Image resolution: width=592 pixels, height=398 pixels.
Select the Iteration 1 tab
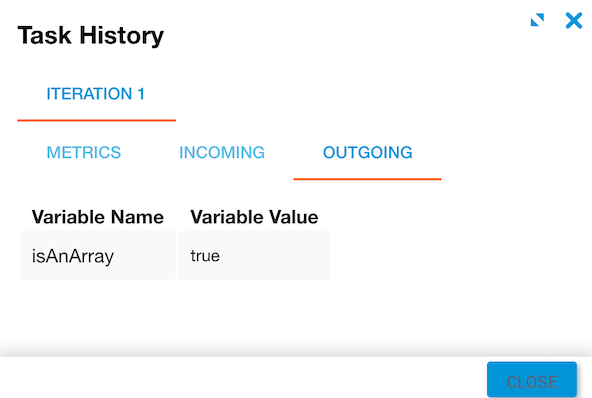point(96,94)
